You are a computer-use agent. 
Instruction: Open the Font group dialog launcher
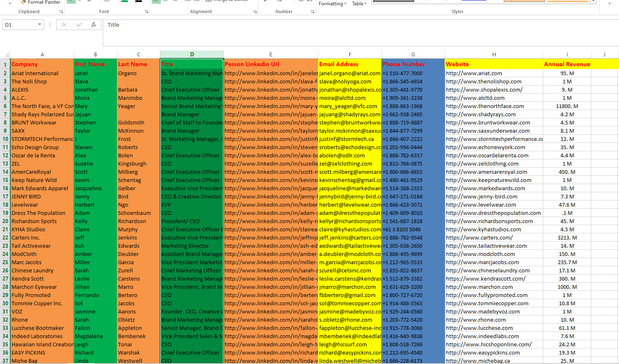(x=146, y=12)
